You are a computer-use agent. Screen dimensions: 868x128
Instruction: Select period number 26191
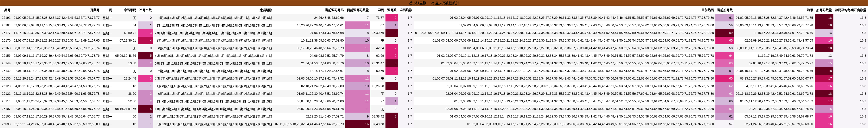click(x=6, y=18)
